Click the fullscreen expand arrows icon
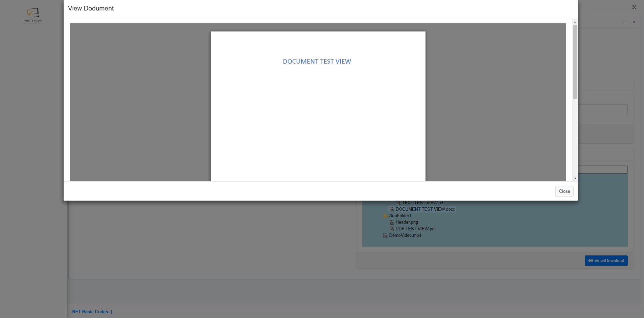This screenshot has height=318, width=644. click(x=634, y=7)
